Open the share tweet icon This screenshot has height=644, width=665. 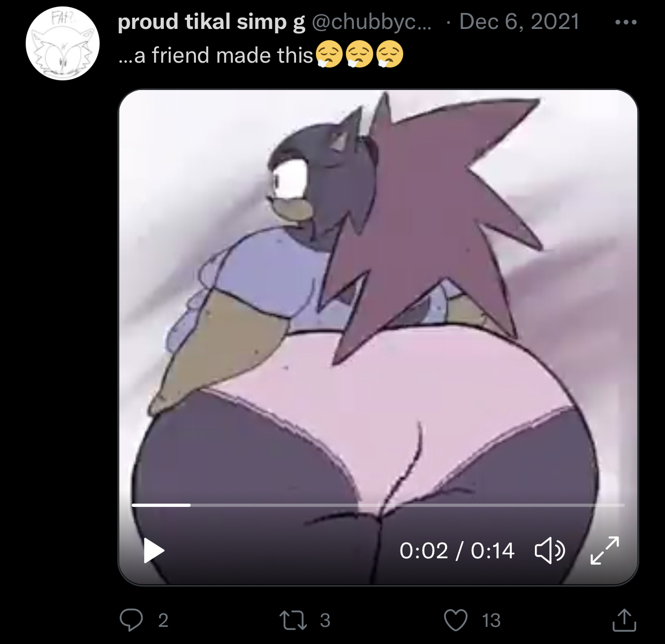624,620
